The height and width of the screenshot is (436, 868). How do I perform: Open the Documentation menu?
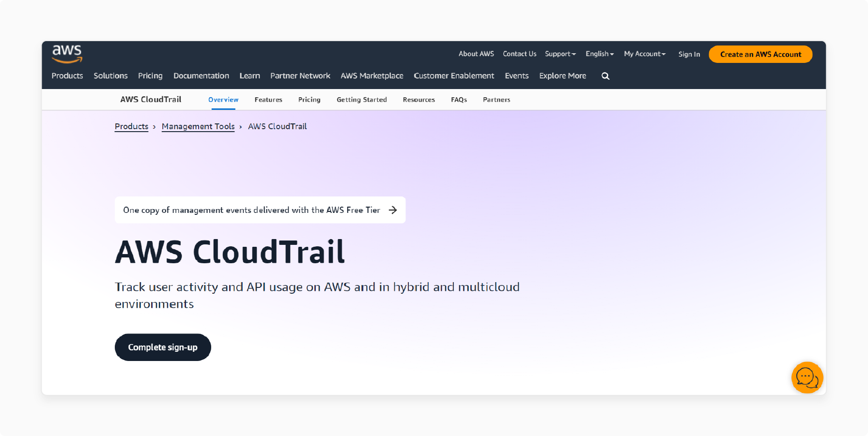click(x=201, y=76)
